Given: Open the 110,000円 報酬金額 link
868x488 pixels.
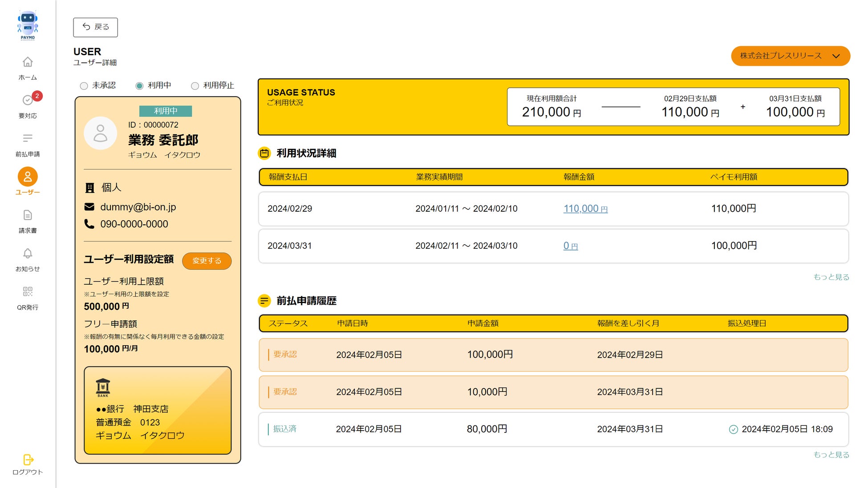Looking at the screenshot, I should coord(585,209).
